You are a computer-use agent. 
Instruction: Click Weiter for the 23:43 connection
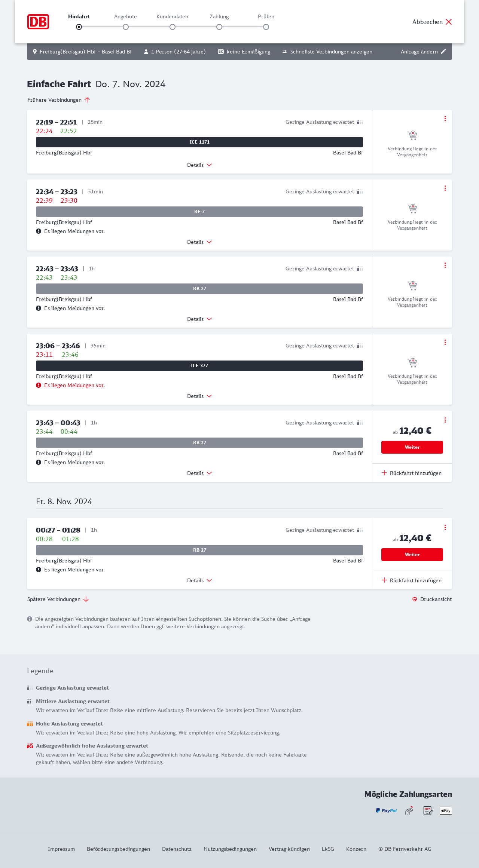[x=412, y=447]
